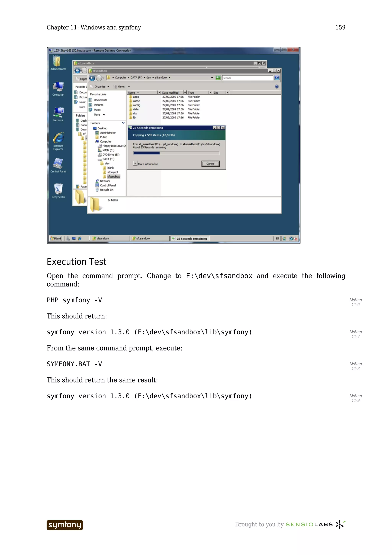Select Control Panel in the folder tree
The width and height of the screenshot is (392, 555).
pyautogui.click(x=106, y=185)
